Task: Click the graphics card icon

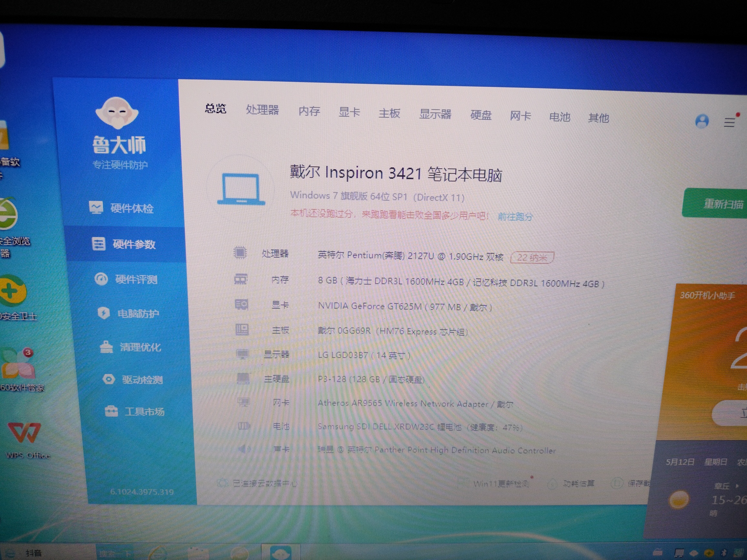Action: (x=241, y=305)
